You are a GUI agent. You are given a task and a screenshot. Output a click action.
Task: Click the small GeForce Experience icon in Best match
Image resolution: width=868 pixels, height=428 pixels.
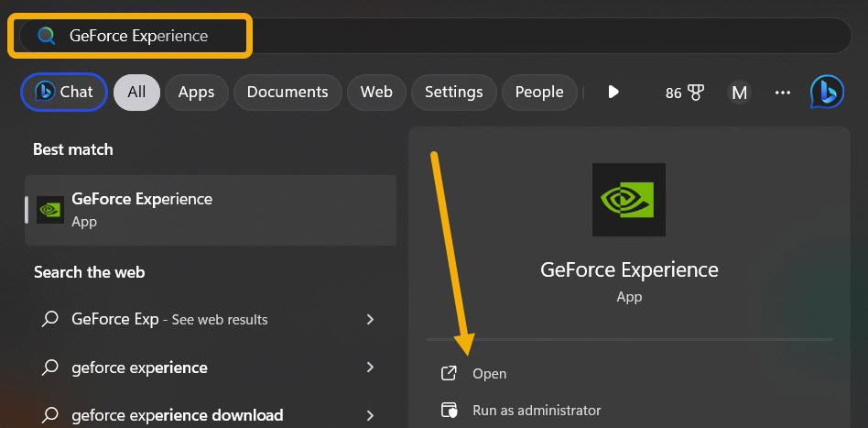[x=49, y=210]
